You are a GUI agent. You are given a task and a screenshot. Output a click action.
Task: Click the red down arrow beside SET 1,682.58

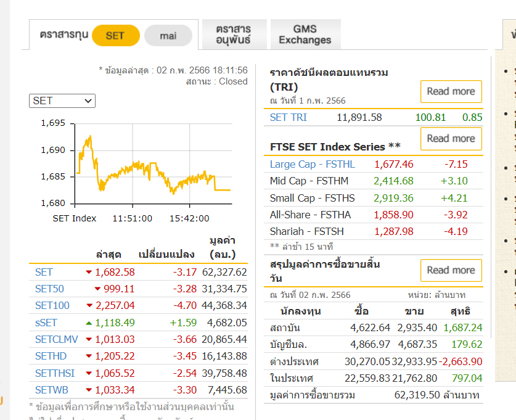89,272
